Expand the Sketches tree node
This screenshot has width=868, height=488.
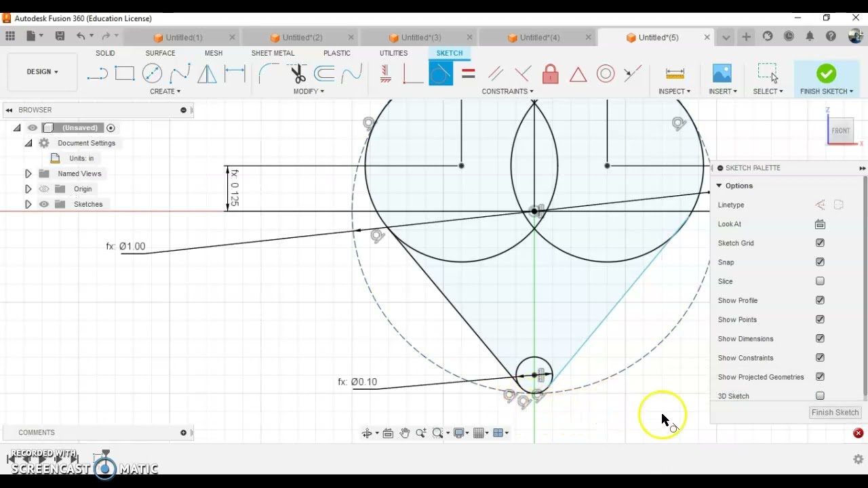(28, 204)
